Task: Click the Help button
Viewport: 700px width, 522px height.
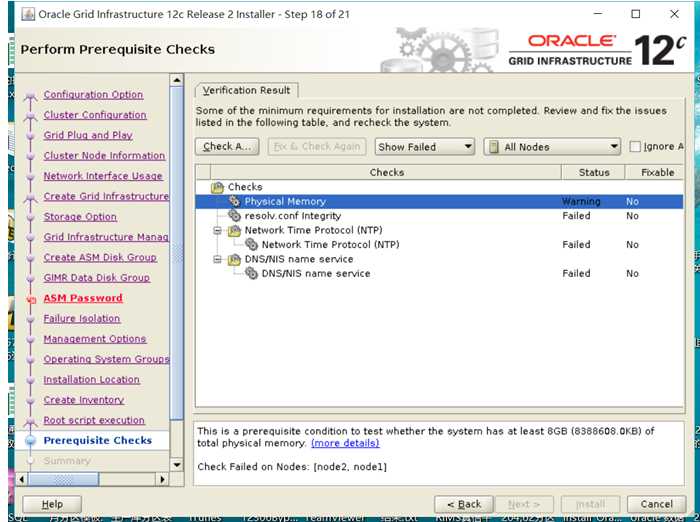Action: pos(52,504)
